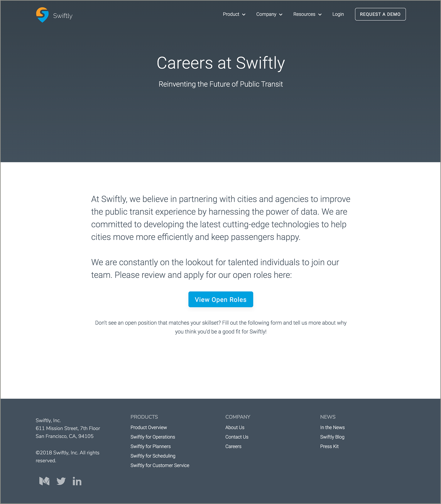Open the Twitter bird icon
The image size is (441, 504).
pyautogui.click(x=61, y=481)
